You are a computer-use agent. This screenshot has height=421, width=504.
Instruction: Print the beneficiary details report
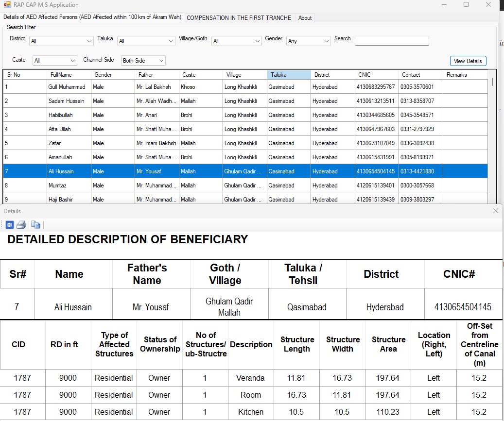click(21, 225)
